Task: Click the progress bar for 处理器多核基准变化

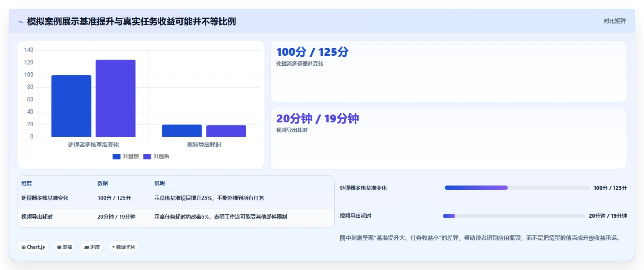Action: (x=517, y=188)
